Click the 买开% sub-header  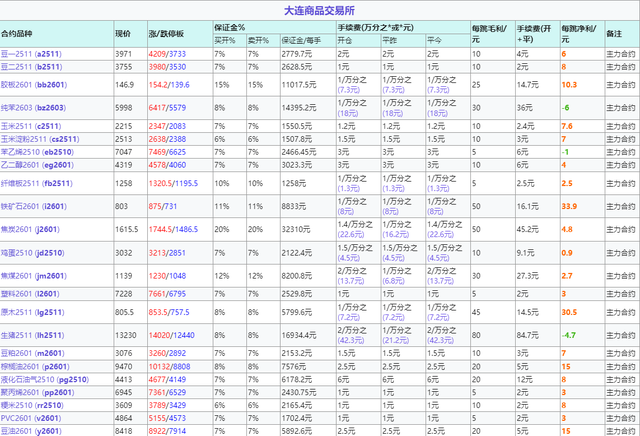(x=225, y=40)
